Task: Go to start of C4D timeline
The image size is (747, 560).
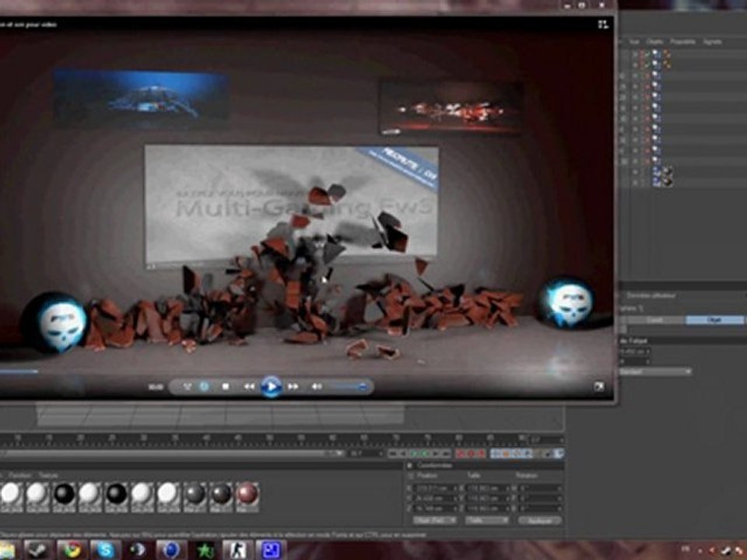Action: pos(393,453)
